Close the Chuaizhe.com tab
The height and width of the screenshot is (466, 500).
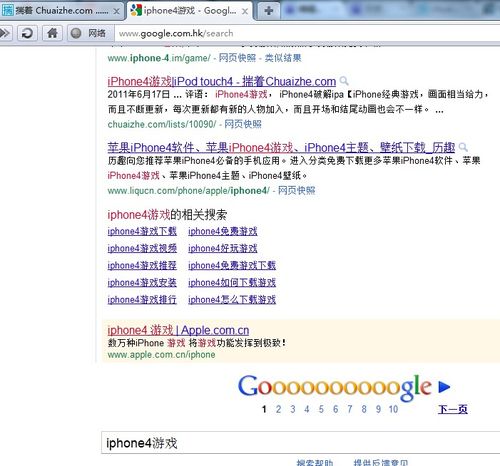click(x=116, y=11)
